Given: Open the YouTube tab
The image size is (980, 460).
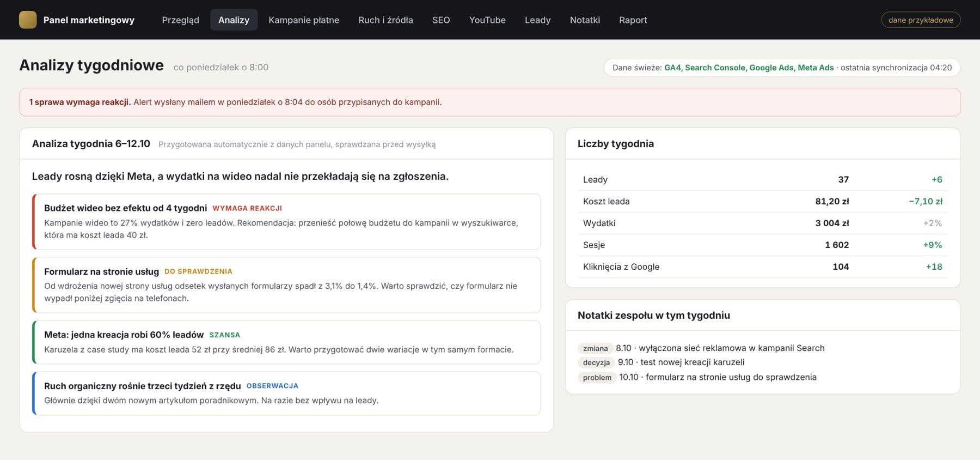Looking at the screenshot, I should coord(487,20).
